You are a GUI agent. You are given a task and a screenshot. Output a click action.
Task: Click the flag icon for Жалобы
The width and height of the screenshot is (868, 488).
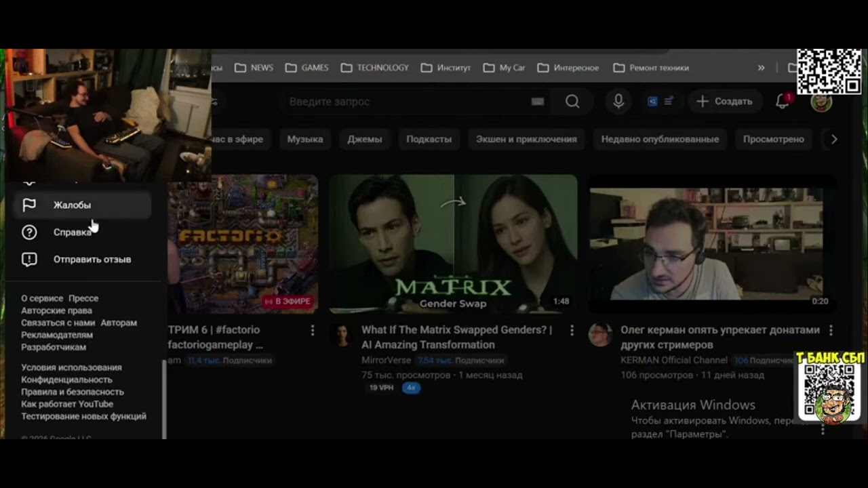29,205
